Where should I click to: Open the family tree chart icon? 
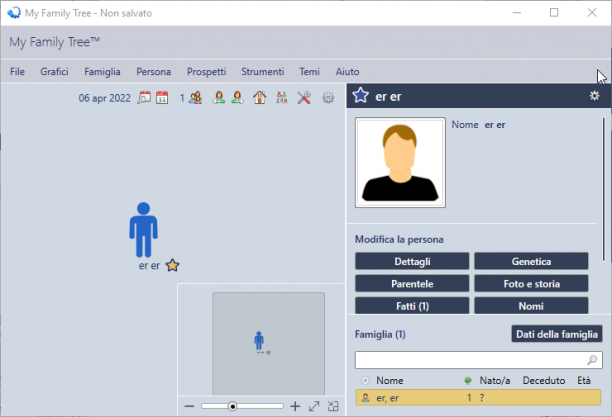281,98
